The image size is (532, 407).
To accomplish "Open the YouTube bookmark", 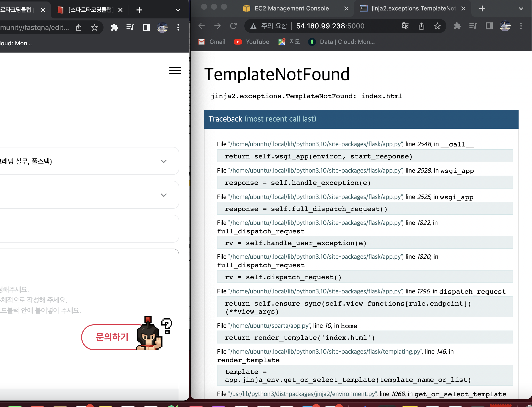I will coord(252,42).
